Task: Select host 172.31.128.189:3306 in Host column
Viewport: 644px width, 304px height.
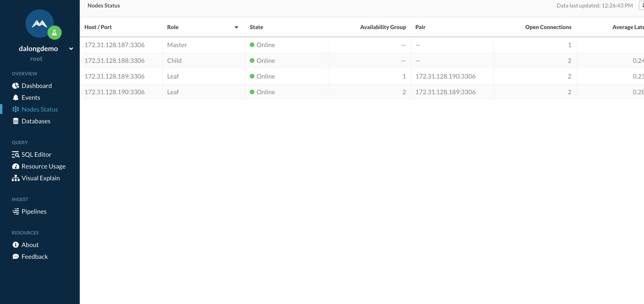Action: (114, 76)
